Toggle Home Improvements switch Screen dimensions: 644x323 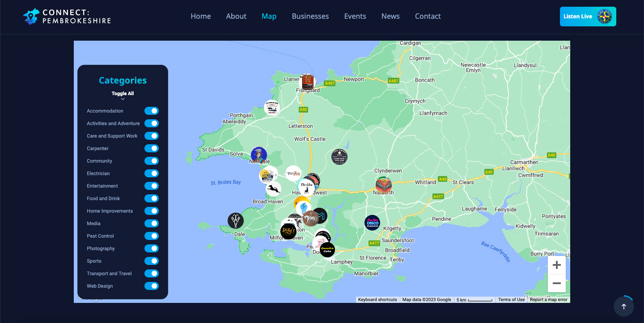152,211
